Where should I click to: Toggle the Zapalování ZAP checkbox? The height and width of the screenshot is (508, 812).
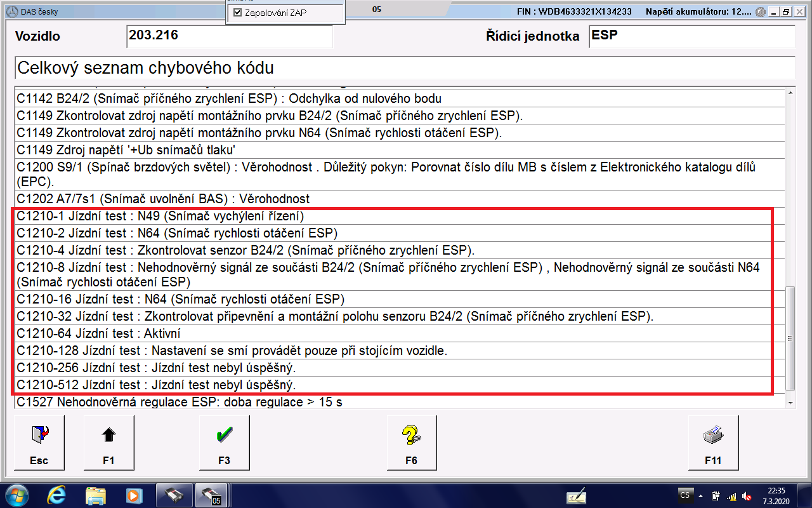(x=238, y=13)
